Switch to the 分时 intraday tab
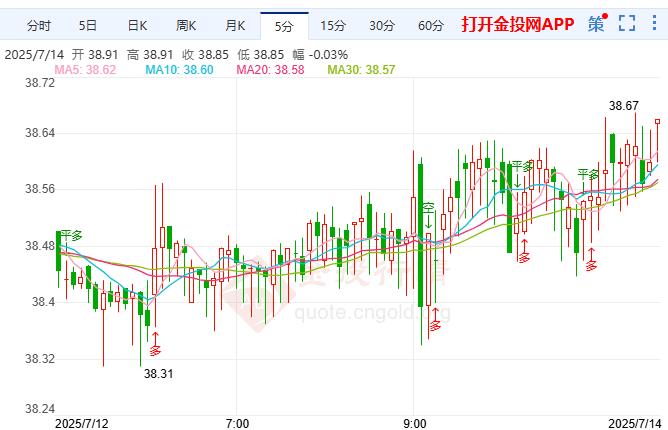This screenshot has height=430, width=668. click(38, 24)
